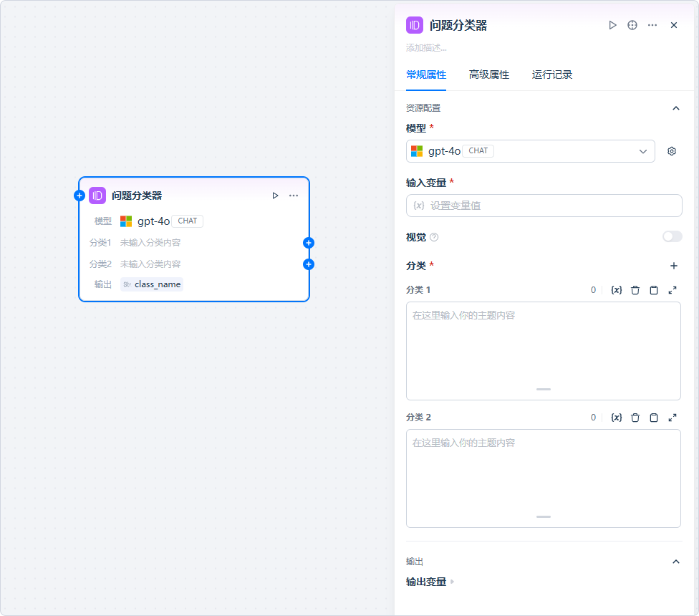Add a new category with plus icon
The width and height of the screenshot is (699, 616).
673,266
